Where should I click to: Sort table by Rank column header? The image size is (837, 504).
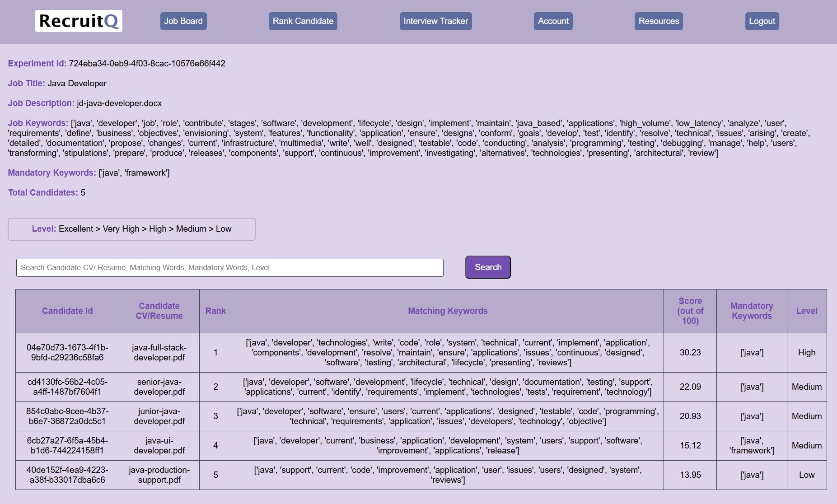pyautogui.click(x=215, y=311)
